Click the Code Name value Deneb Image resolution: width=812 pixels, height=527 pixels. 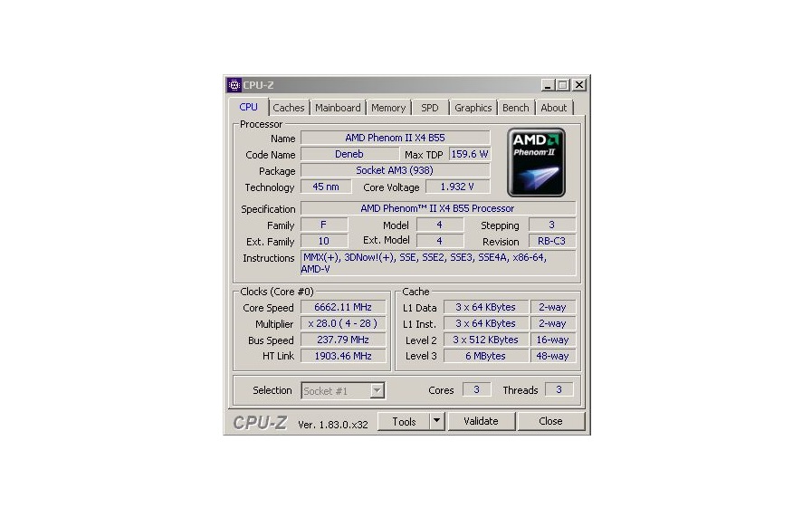click(x=349, y=154)
